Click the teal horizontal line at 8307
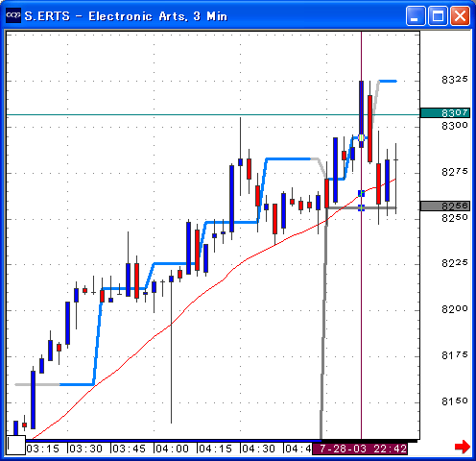Screen dimensions: 476x461 point(213,114)
